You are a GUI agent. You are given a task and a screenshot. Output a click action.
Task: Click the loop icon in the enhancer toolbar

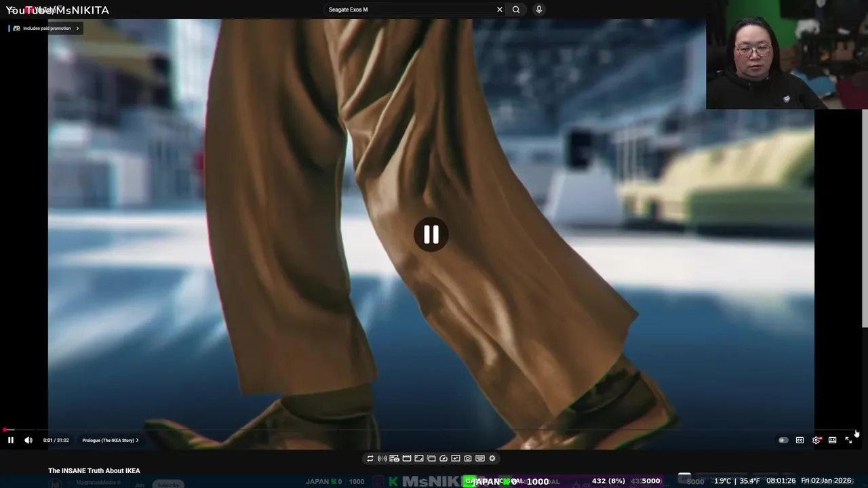tap(370, 459)
